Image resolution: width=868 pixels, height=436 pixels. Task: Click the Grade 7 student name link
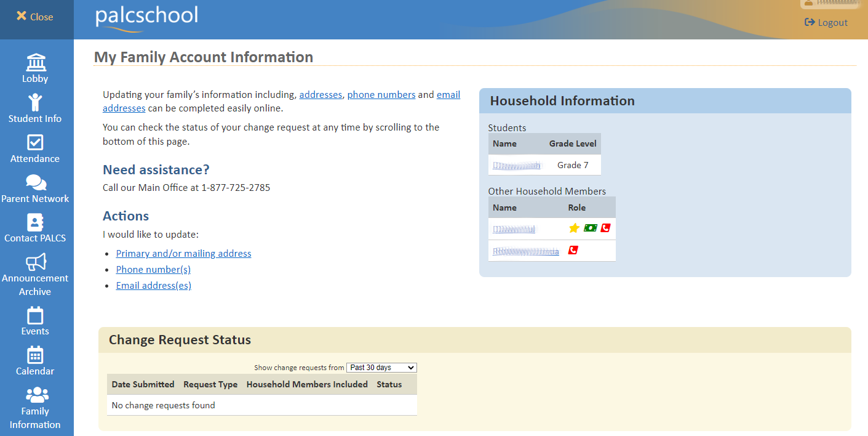[517, 165]
